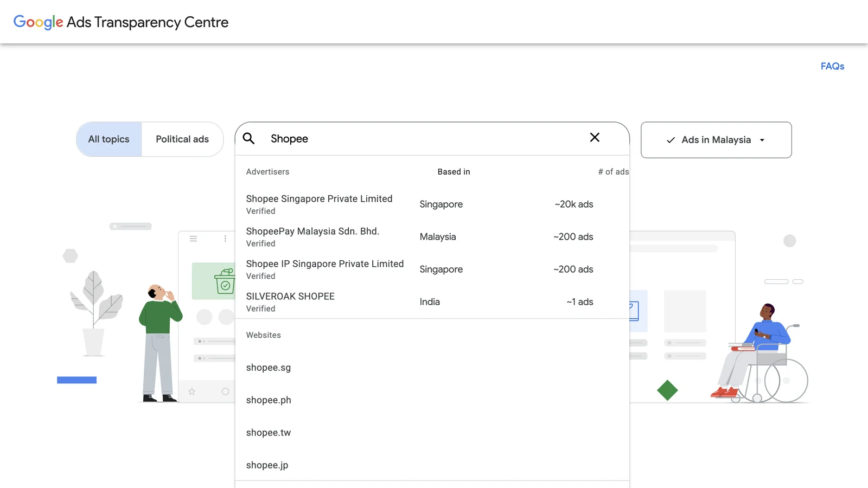868x488 pixels.
Task: Choose the shopee.jp website suggestion
Action: (432, 465)
